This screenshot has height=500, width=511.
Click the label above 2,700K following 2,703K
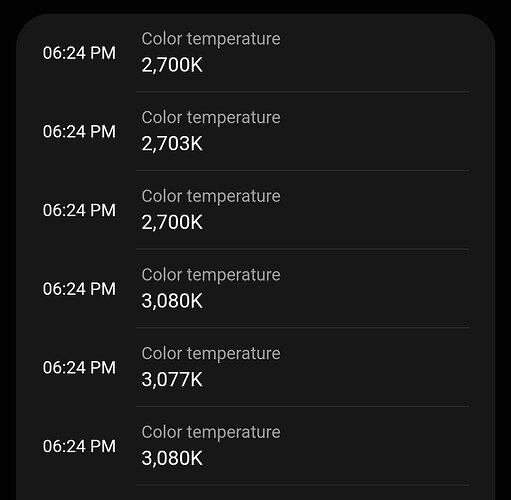211,196
